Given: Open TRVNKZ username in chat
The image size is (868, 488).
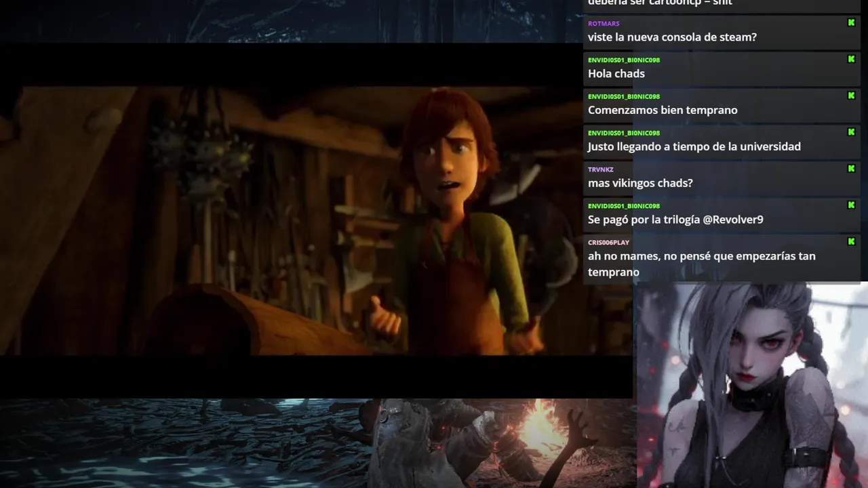Looking at the screenshot, I should (x=600, y=169).
